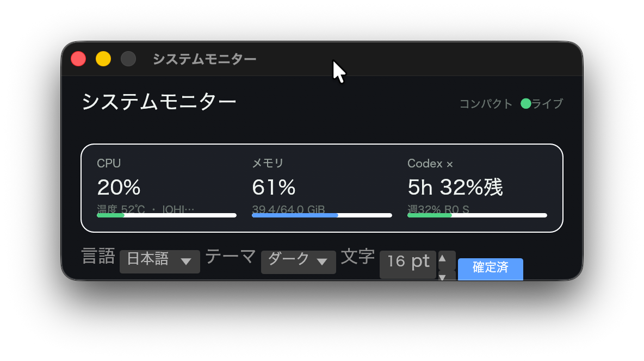
Task: Close the window with the red button
Action: [78, 59]
